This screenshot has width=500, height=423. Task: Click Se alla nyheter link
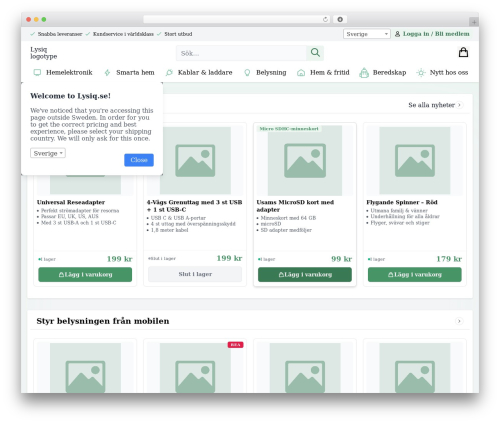[431, 105]
